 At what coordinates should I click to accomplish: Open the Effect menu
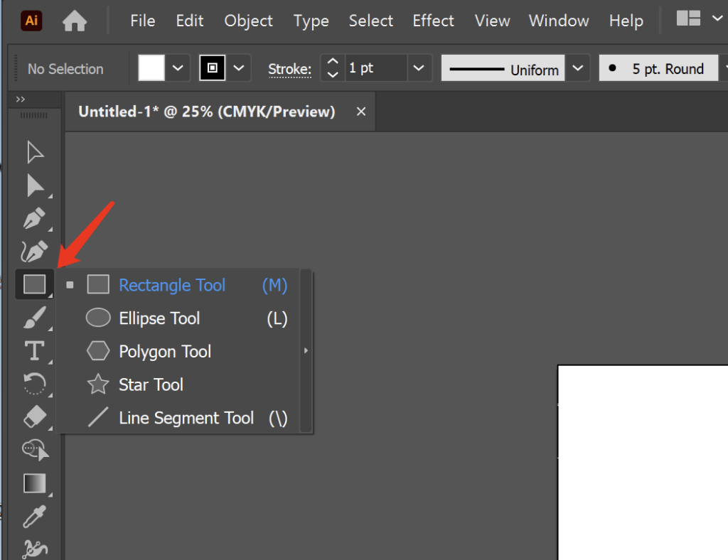pos(433,21)
